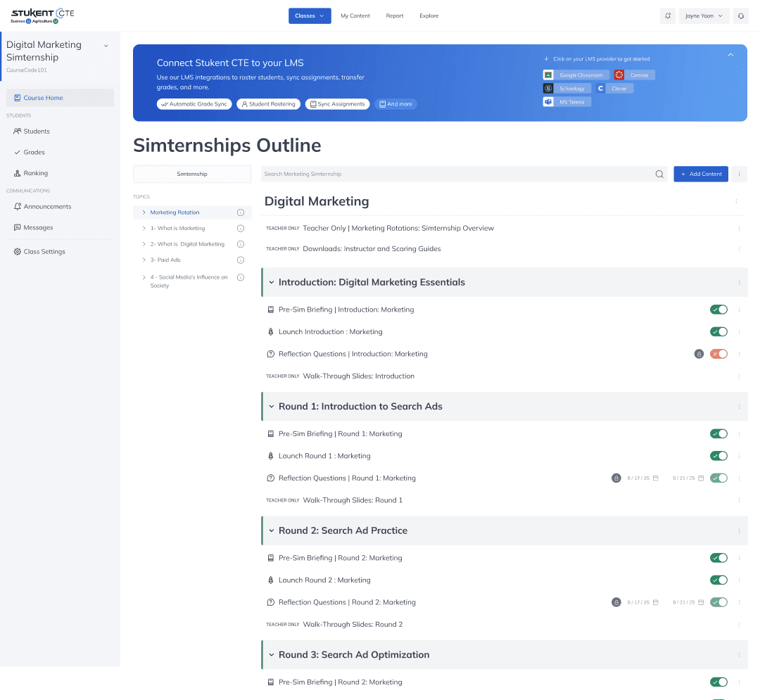Enable Reflection Questions Introduction: Marketing toggle
The height and width of the screenshot is (700, 760).
(x=718, y=354)
